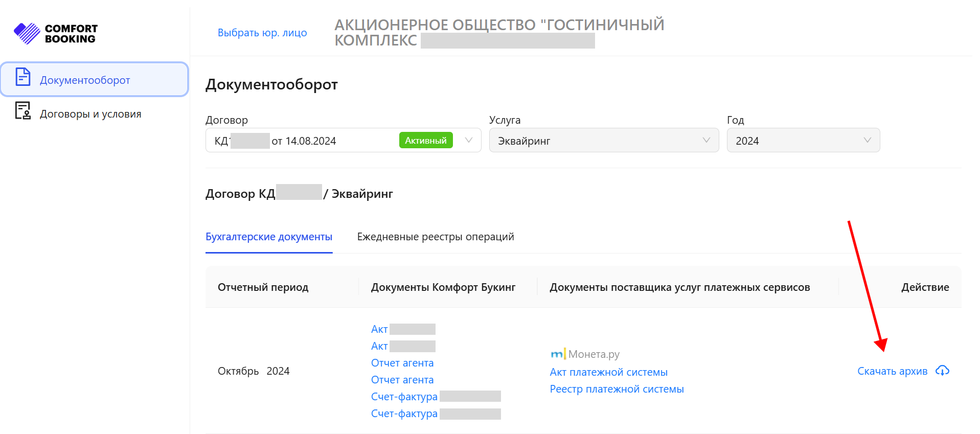Open the Год dropdown showing 2024
This screenshot has width=980, height=434.
click(803, 140)
